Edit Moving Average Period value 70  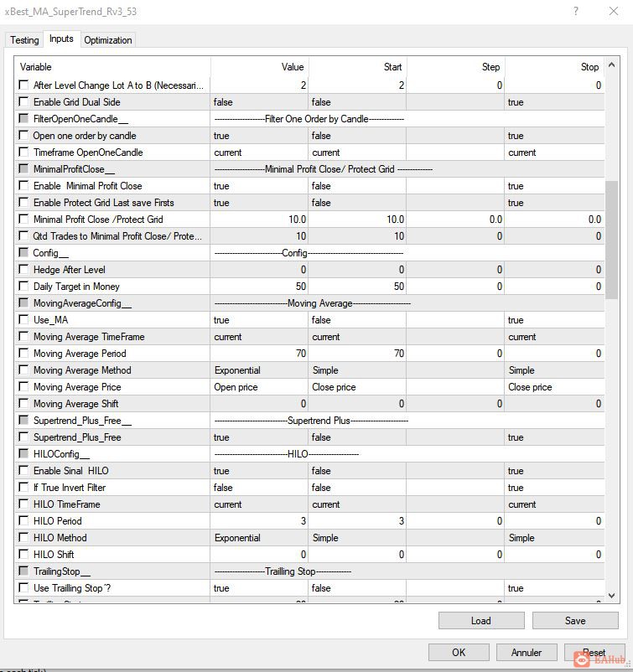pyautogui.click(x=259, y=353)
